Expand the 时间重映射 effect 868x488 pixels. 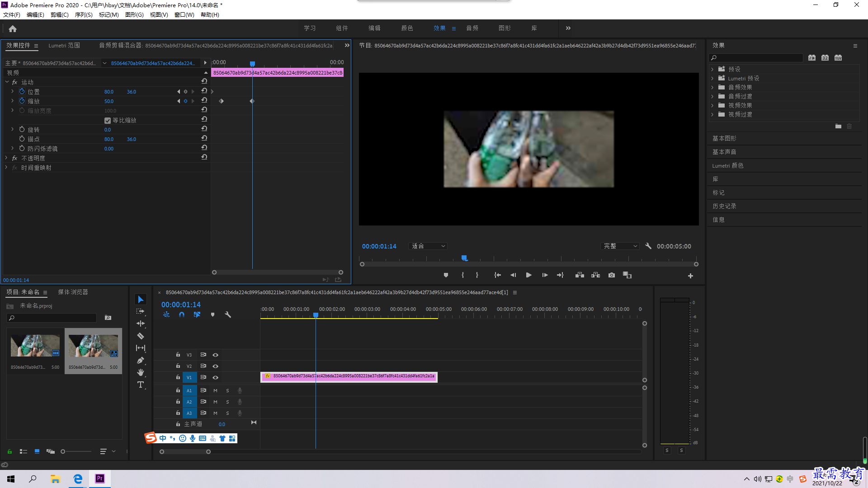pos(6,167)
